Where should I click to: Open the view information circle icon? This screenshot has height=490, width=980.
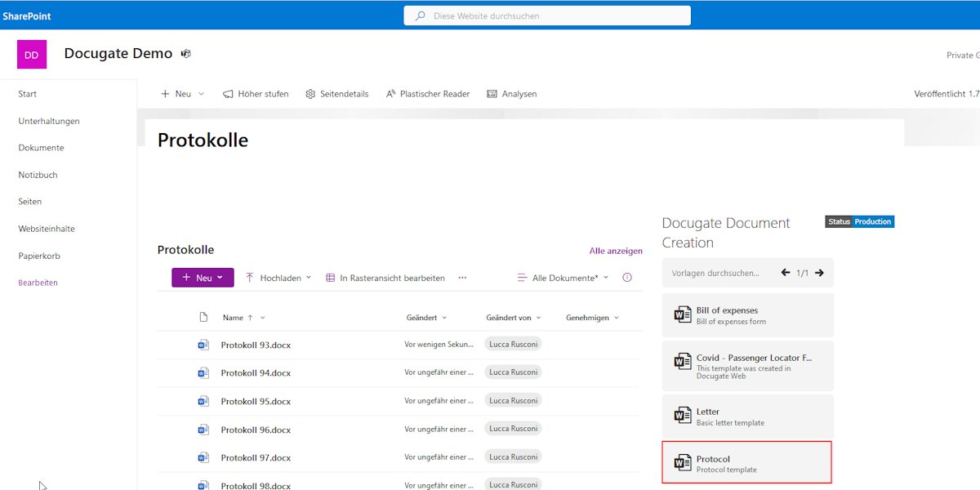click(x=626, y=277)
